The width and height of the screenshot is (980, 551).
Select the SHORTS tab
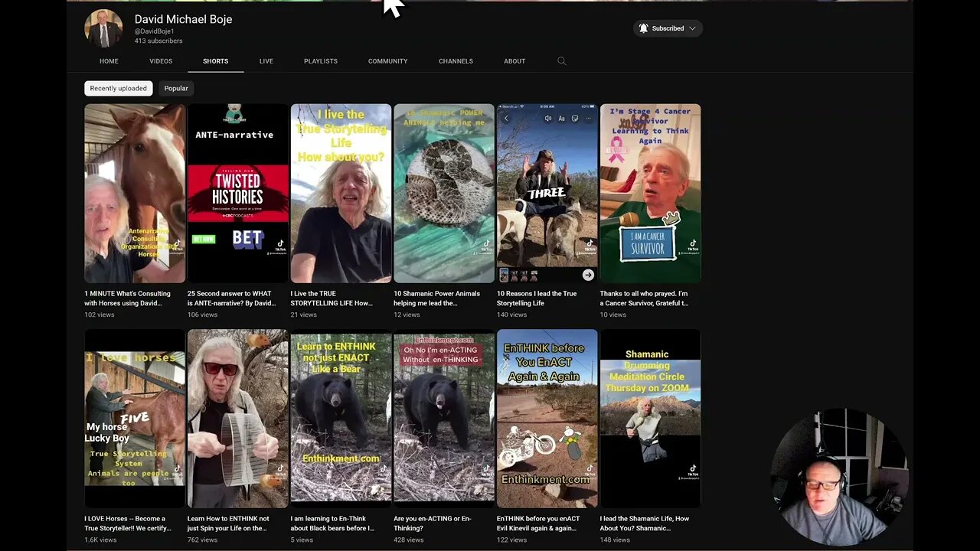click(x=215, y=61)
